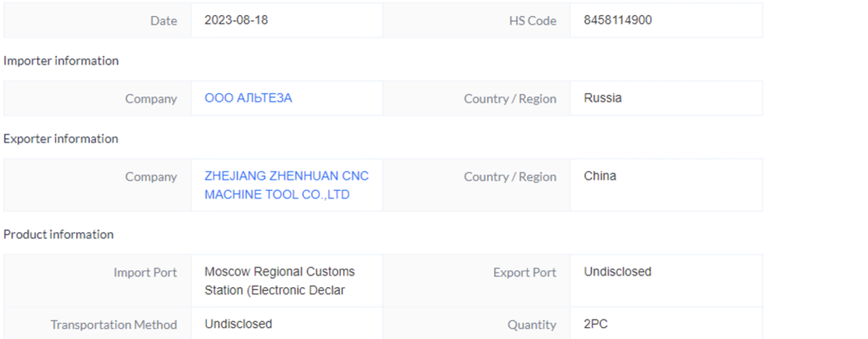Screen dimensions: 868x339
Task: Click the Country / Region label beside Russia
Action: click(510, 99)
